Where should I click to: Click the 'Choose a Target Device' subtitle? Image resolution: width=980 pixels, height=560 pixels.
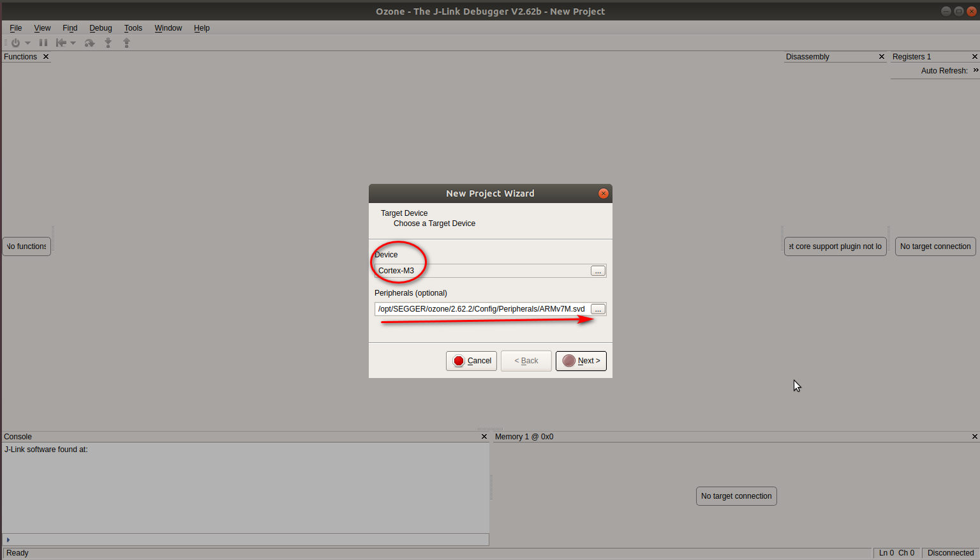point(434,223)
